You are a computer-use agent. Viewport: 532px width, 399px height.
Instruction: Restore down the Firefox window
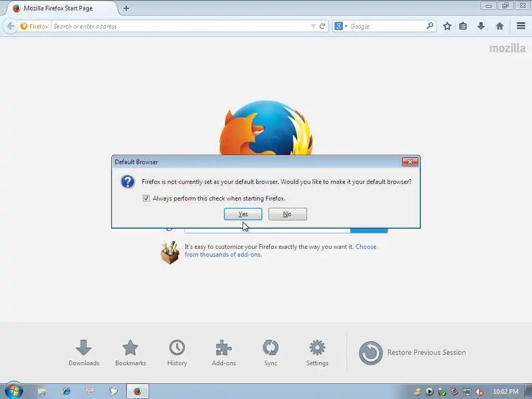pyautogui.click(x=505, y=6)
